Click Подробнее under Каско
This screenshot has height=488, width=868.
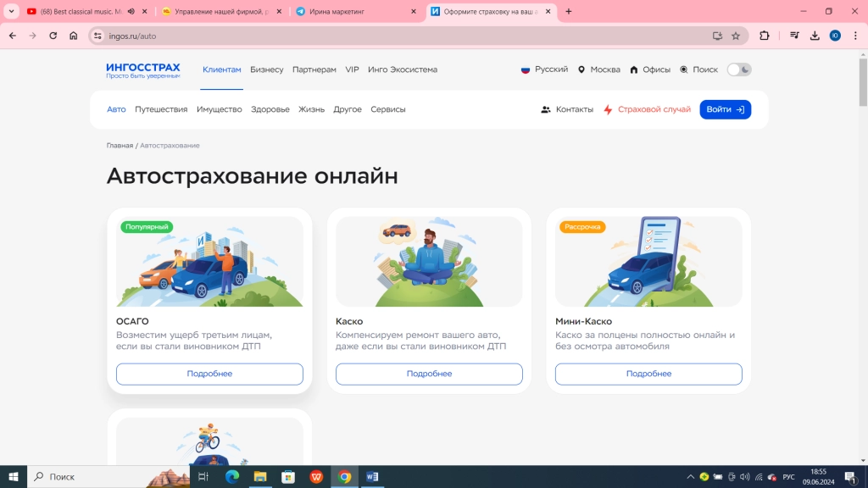coord(429,374)
